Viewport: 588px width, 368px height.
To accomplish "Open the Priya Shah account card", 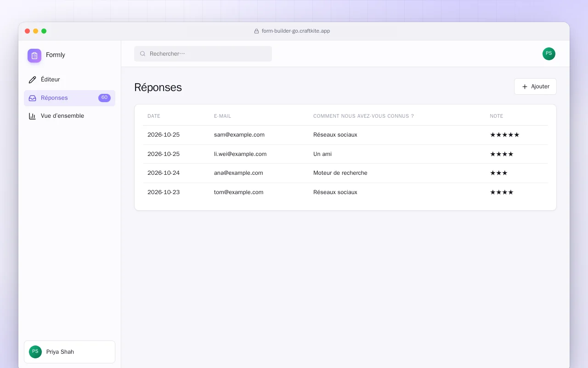I will (69, 352).
